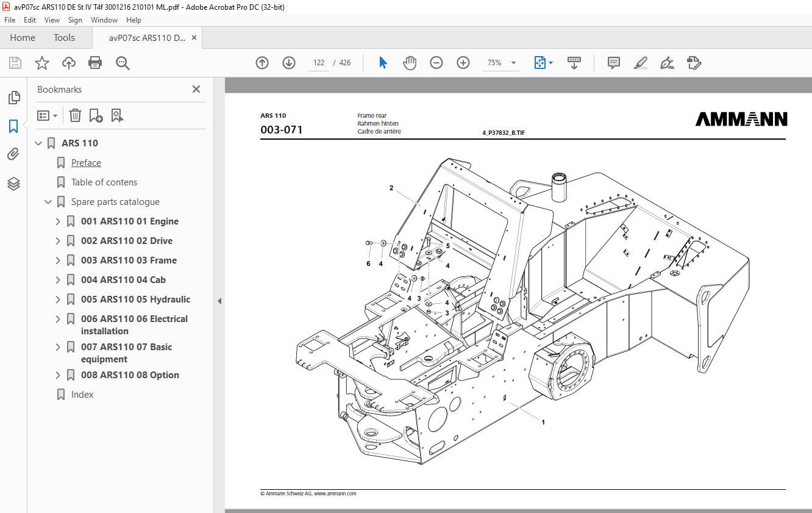Add a comment with the sticky note icon
This screenshot has width=812, height=513.
pyautogui.click(x=614, y=63)
